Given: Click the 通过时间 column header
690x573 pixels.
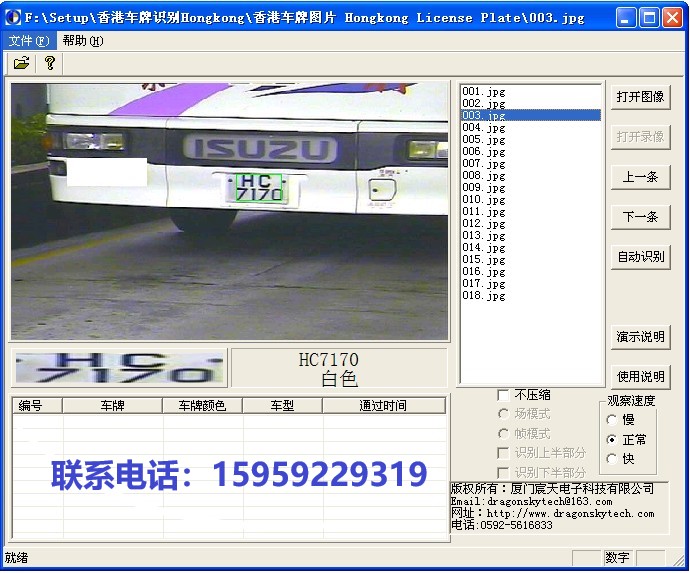Looking at the screenshot, I should pyautogui.click(x=384, y=405).
